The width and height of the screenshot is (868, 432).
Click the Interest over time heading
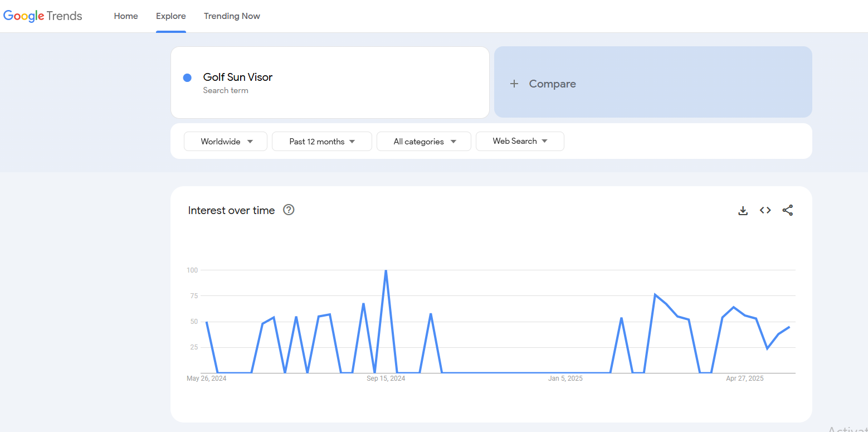click(x=231, y=210)
